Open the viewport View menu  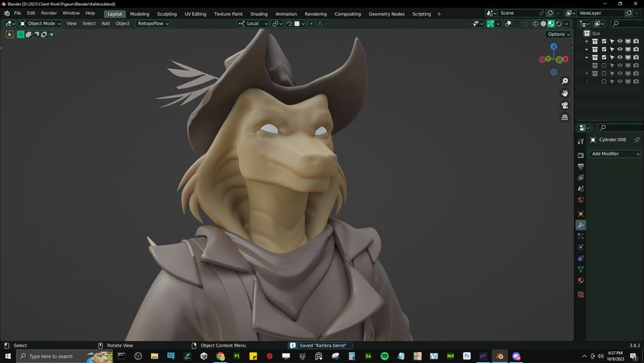71,23
